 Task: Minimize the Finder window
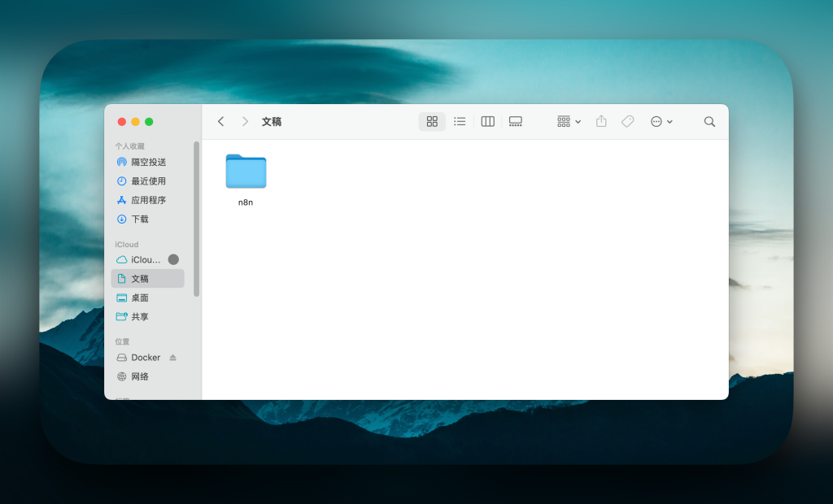click(x=136, y=122)
